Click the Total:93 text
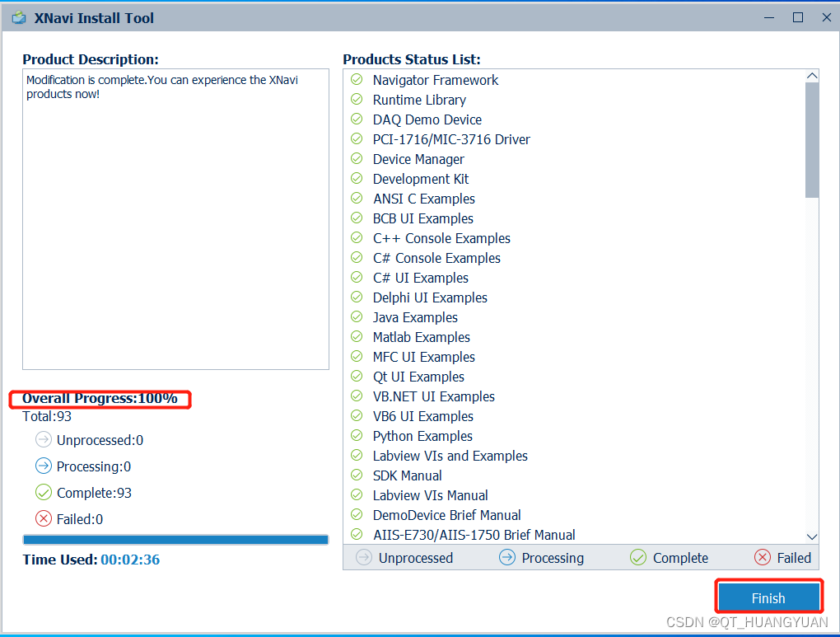 (x=47, y=416)
